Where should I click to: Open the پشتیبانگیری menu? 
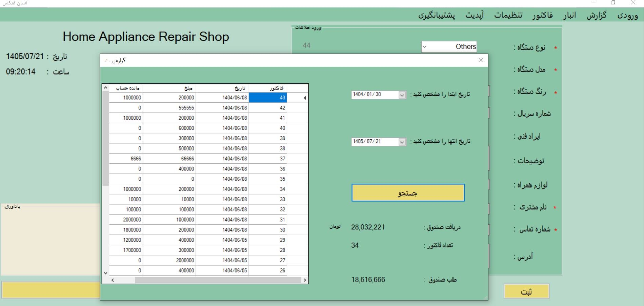437,16
